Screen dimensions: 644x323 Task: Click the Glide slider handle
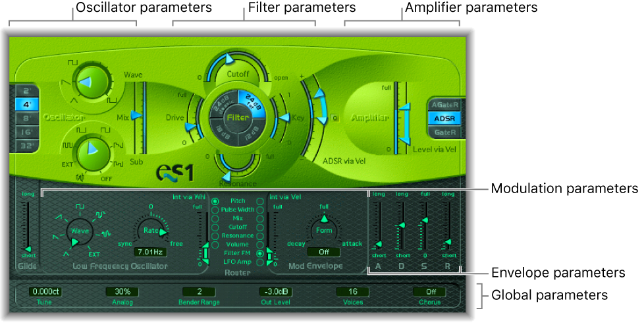click(28, 249)
